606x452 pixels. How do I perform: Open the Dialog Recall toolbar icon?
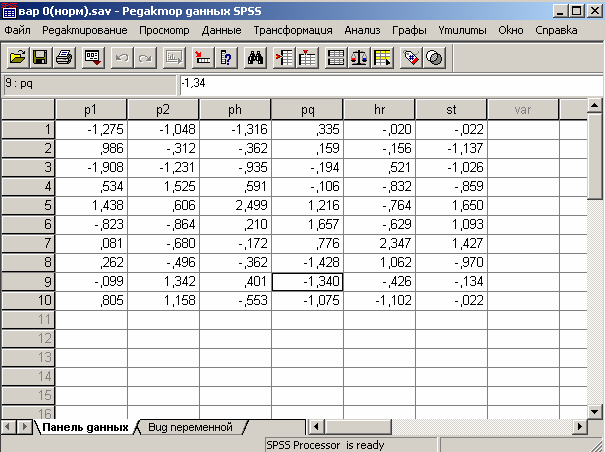pos(93,58)
